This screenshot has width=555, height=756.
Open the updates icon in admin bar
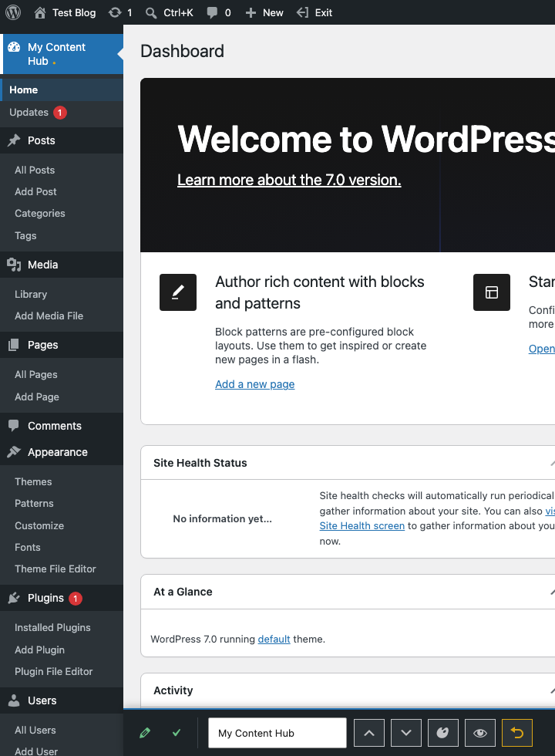(x=120, y=12)
